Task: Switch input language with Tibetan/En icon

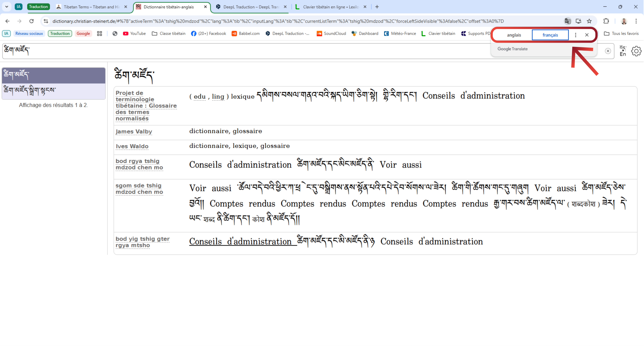Action: coord(623,51)
